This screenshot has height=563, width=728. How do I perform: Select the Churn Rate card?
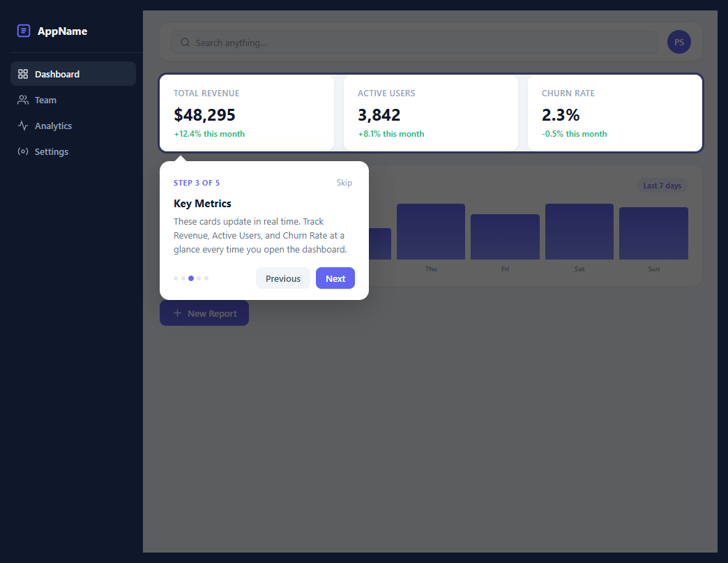pos(615,113)
